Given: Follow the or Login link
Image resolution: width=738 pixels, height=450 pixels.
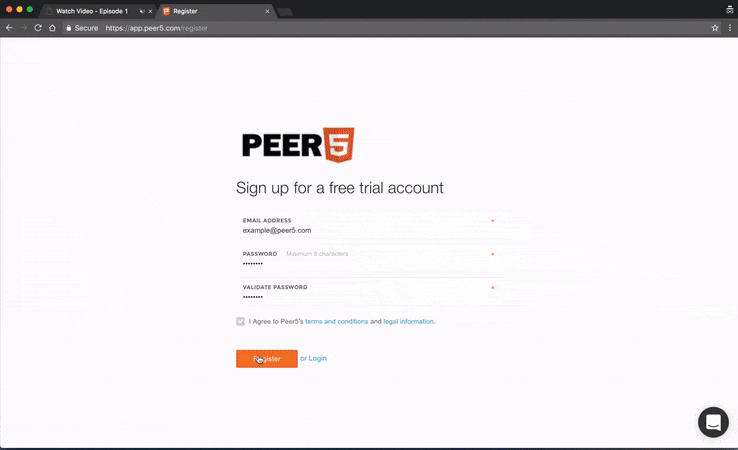Looking at the screenshot, I should pos(313,358).
